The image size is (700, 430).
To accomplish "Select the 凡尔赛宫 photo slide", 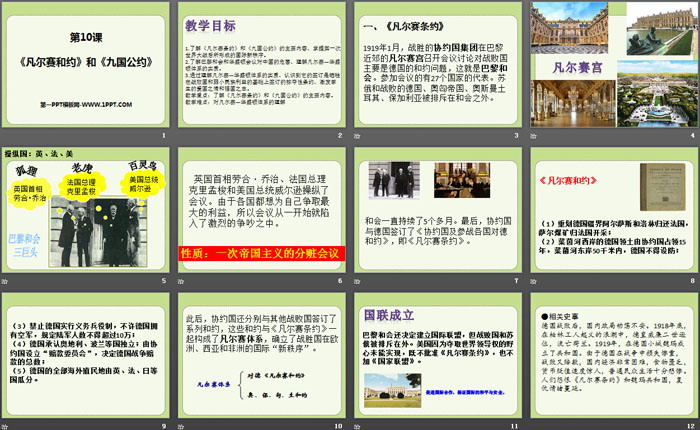I will pyautogui.click(x=614, y=65).
